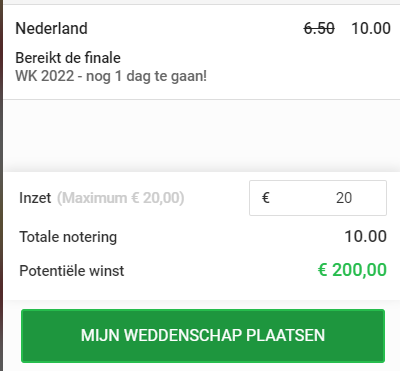Click the blank space between Nederland and 6.50
The width and height of the screenshot is (400, 371).
(195, 28)
